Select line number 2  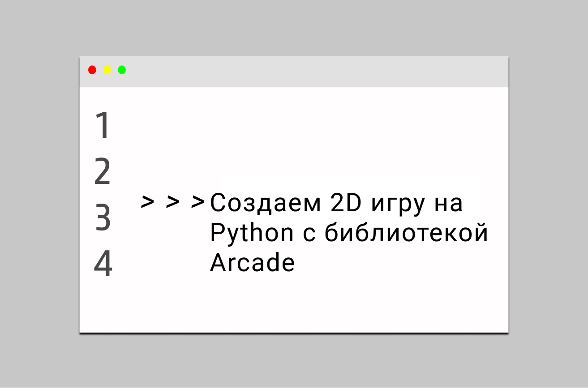click(x=103, y=172)
